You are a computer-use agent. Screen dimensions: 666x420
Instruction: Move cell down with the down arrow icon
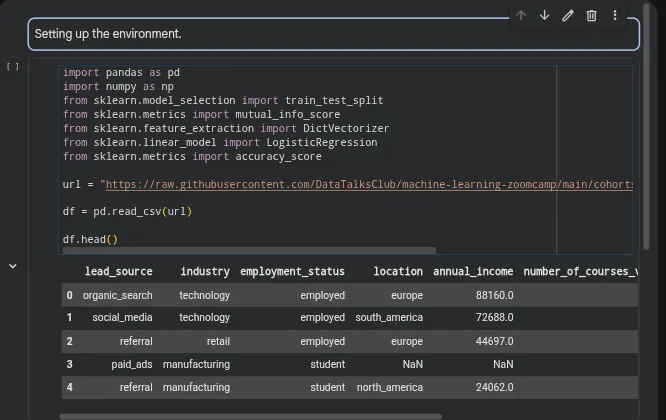(545, 16)
